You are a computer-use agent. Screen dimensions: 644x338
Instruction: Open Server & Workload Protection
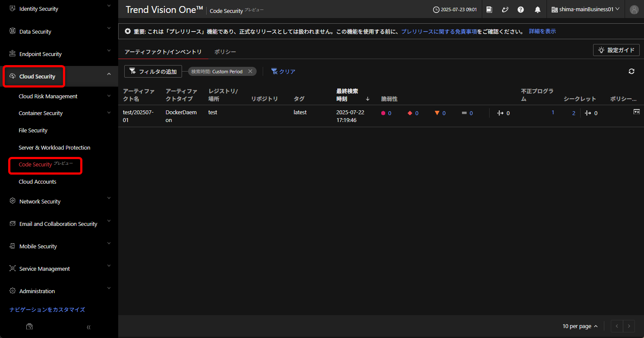(x=54, y=147)
